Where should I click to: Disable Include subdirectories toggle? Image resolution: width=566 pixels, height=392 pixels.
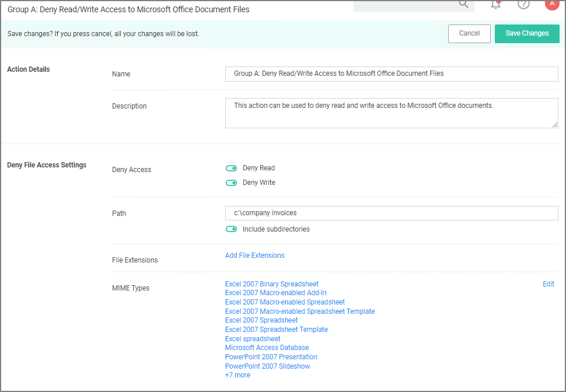(x=232, y=229)
